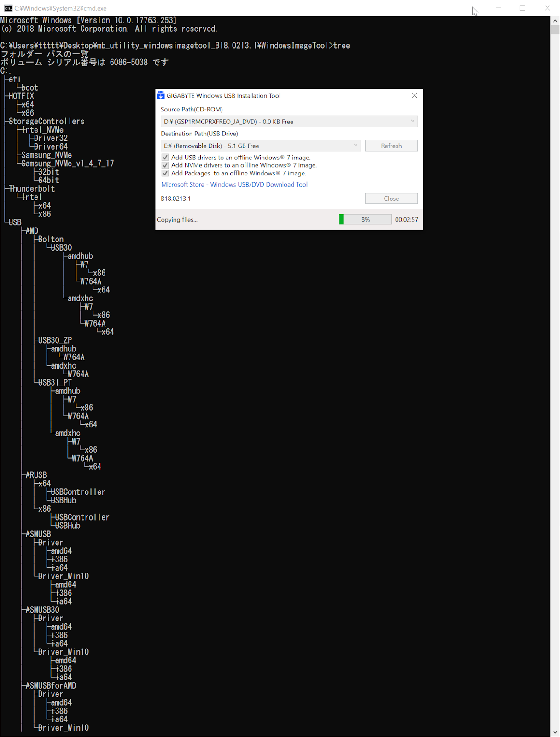Click the 'tree' command at the prompt

pyautogui.click(x=342, y=46)
